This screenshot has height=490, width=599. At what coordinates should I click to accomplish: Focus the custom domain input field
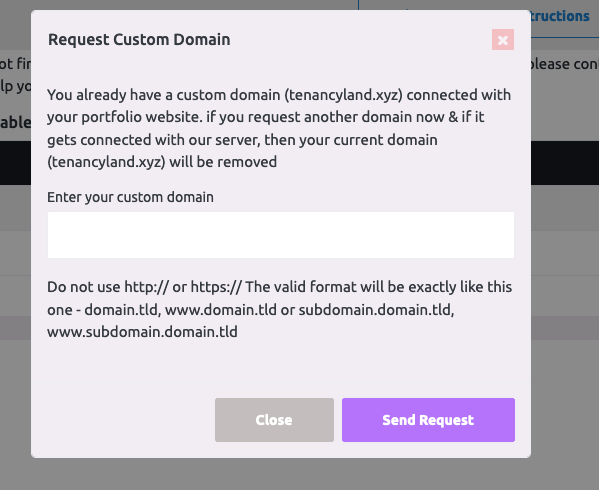click(281, 235)
